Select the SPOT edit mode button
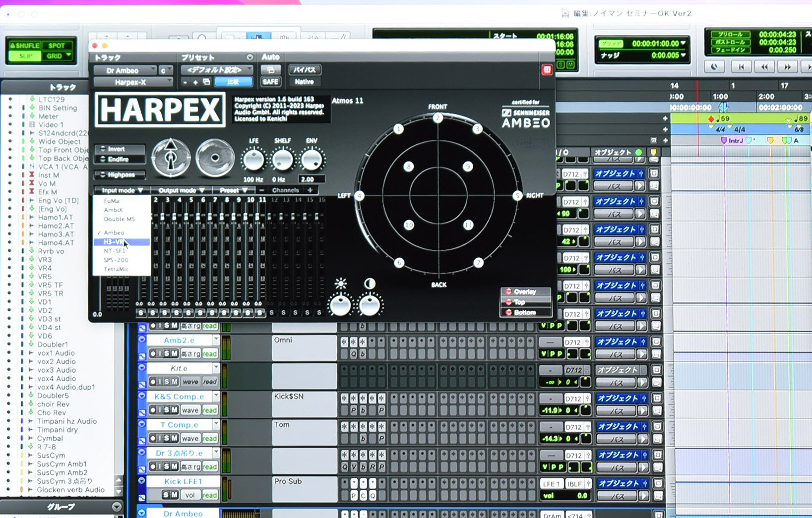The image size is (812, 518). (57, 45)
